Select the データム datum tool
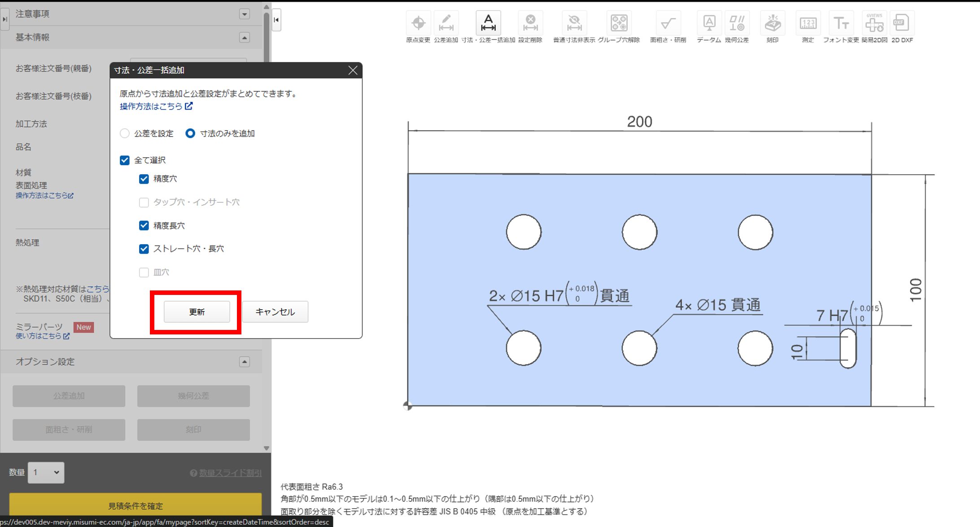980x527 pixels. (709, 23)
